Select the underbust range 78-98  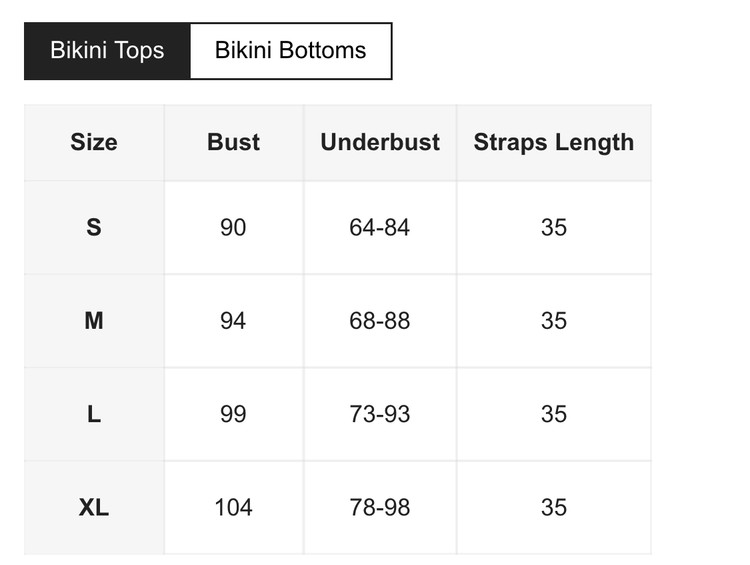[380, 507]
